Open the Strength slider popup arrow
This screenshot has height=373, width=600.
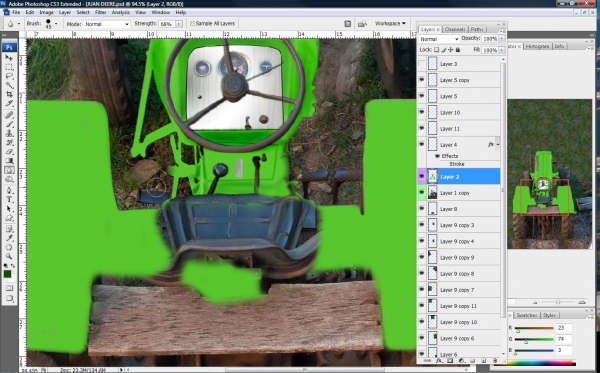[179, 24]
